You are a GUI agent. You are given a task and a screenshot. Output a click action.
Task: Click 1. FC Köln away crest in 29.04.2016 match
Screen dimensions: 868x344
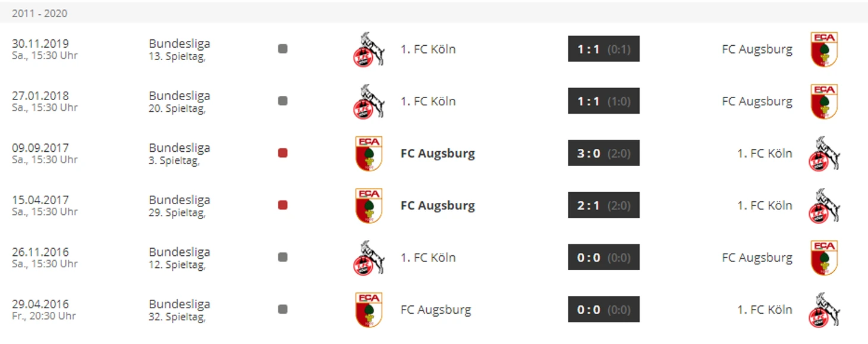click(x=824, y=309)
